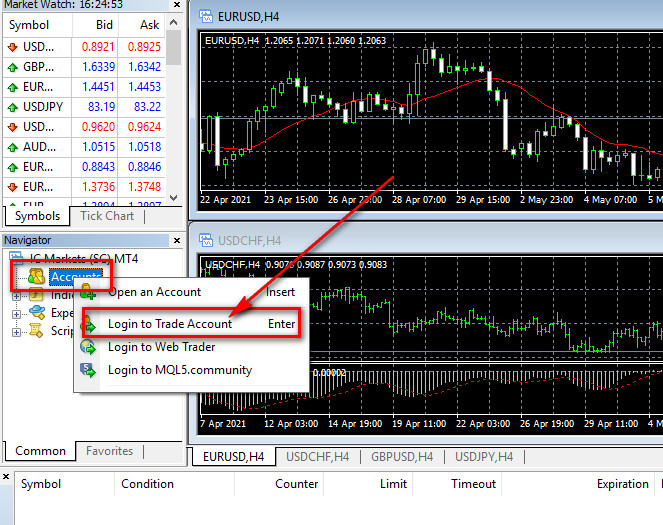Click Market Watch scrollbar down arrow
This screenshot has height=525, width=663.
tap(174, 197)
